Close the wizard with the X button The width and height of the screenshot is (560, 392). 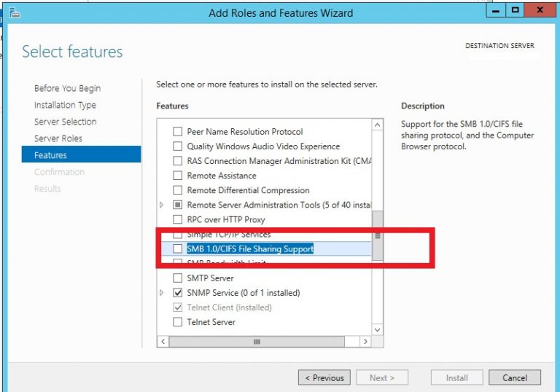pos(540,10)
